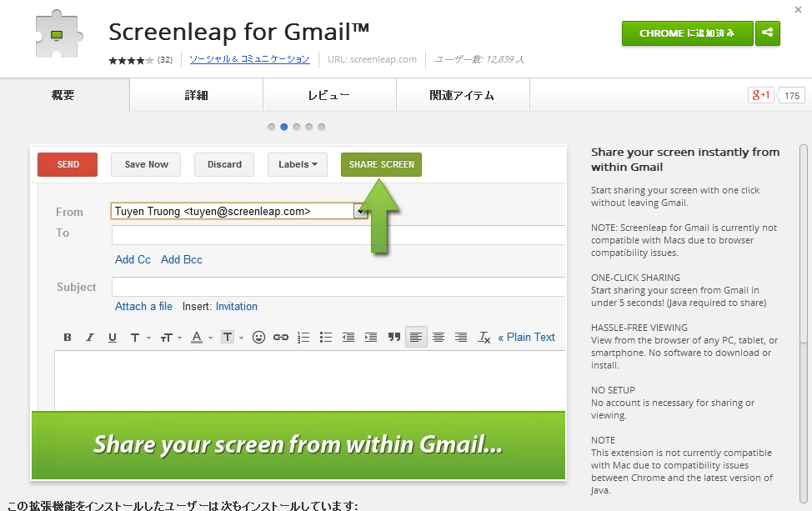
Task: Click the Attach a file link
Action: [143, 306]
